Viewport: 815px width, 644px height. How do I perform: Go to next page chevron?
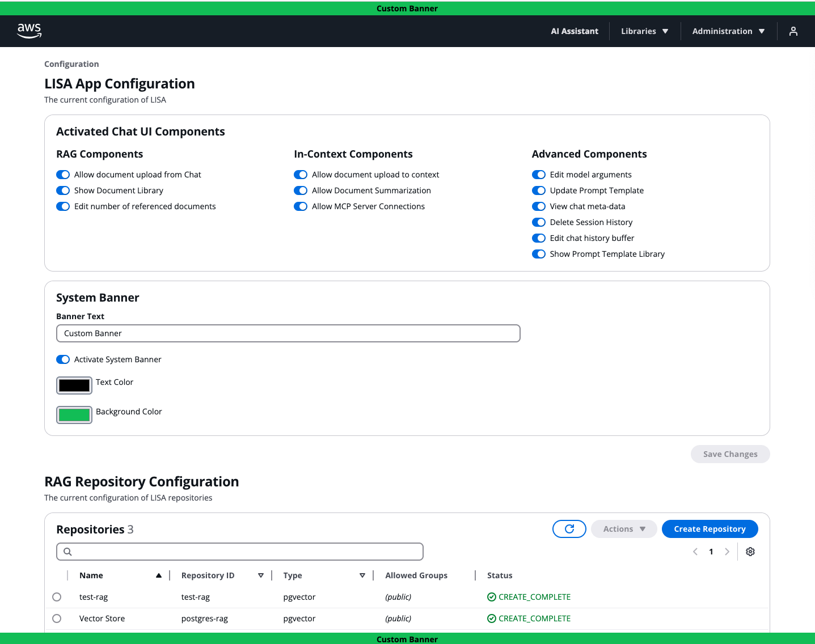pyautogui.click(x=727, y=552)
